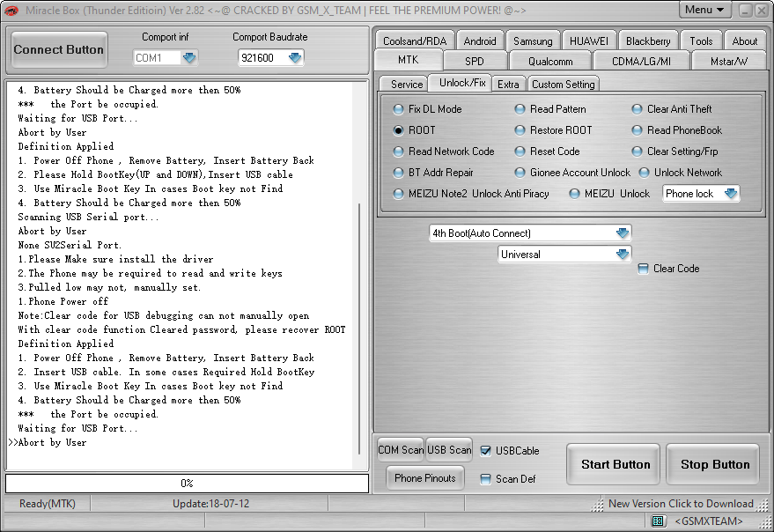The height and width of the screenshot is (532, 774).
Task: Open the New Version download link
Action: click(682, 503)
